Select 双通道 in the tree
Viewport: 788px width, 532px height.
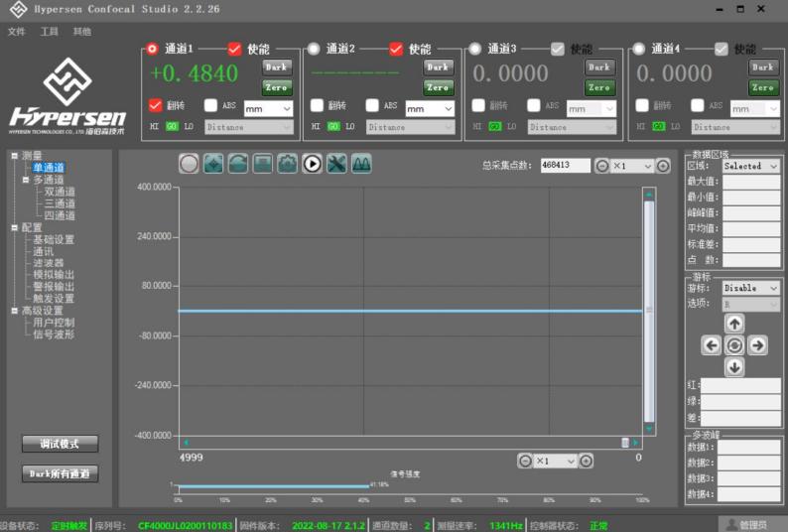(60, 192)
